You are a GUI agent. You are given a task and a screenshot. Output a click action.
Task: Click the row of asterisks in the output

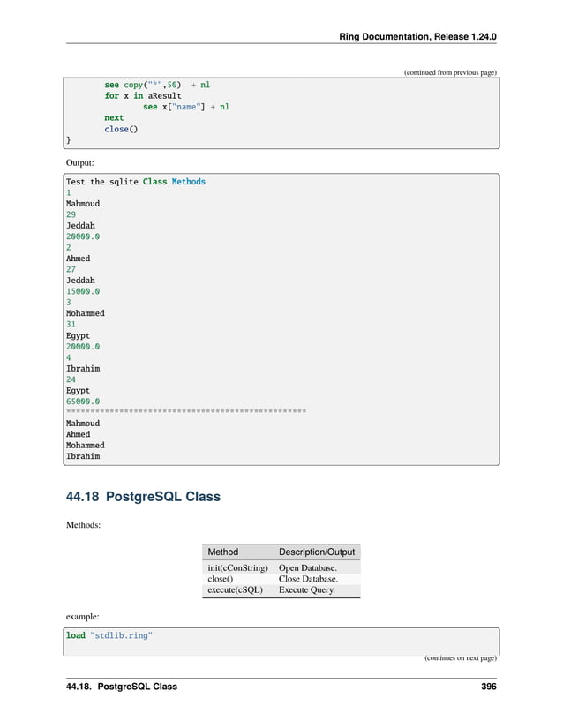pyautogui.click(x=186, y=411)
